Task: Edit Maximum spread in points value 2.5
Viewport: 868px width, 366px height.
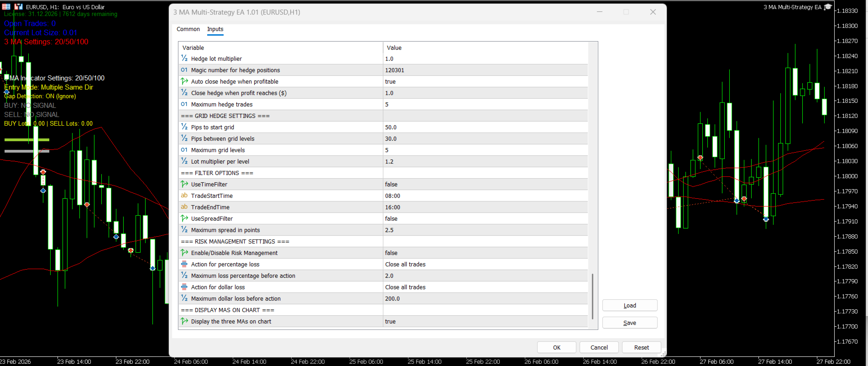Action: click(486, 230)
